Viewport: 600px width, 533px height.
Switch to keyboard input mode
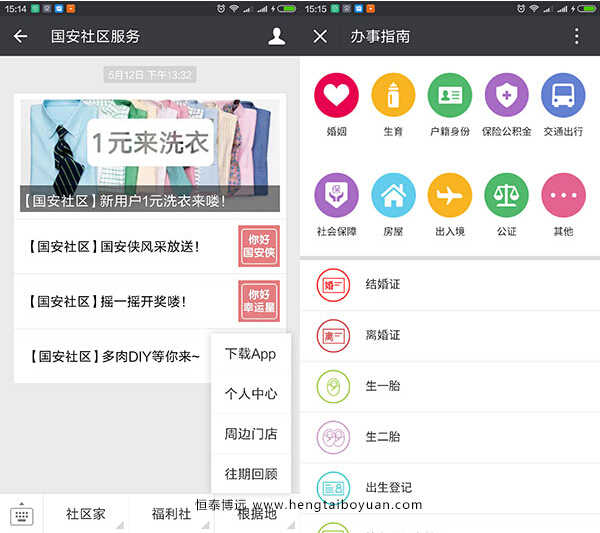click(x=22, y=514)
